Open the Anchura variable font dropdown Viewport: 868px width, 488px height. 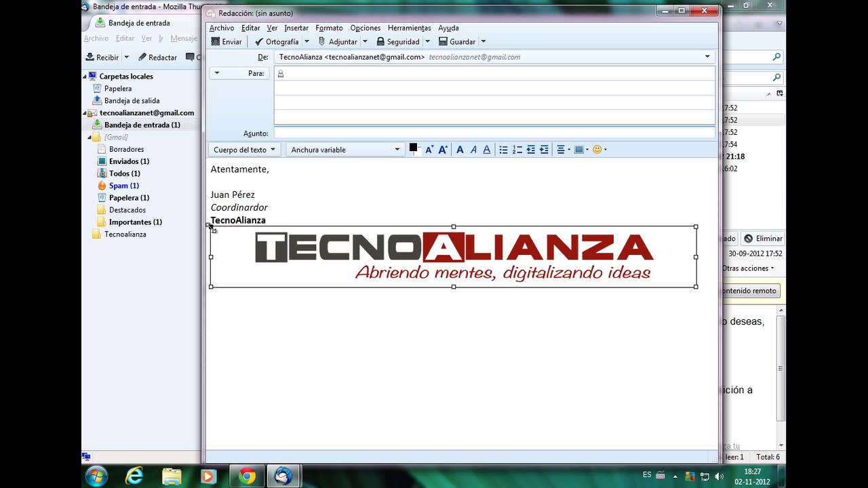point(345,150)
